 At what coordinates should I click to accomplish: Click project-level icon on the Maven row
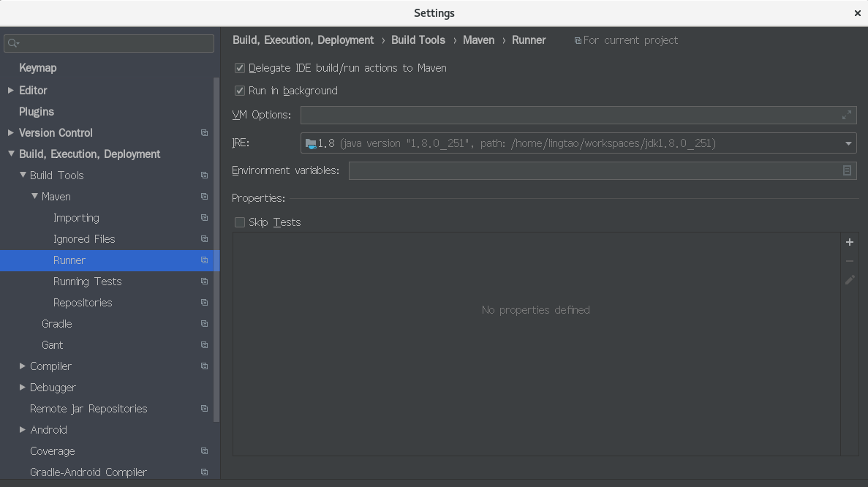pos(204,197)
